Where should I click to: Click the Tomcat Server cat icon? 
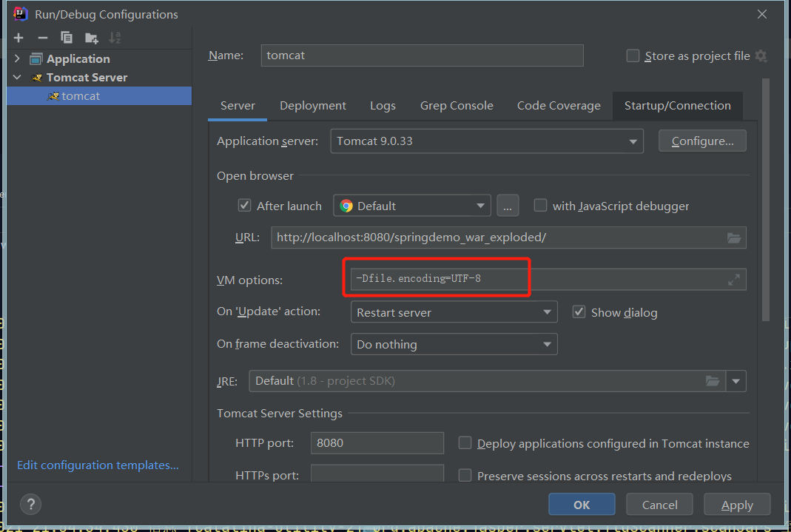point(36,78)
